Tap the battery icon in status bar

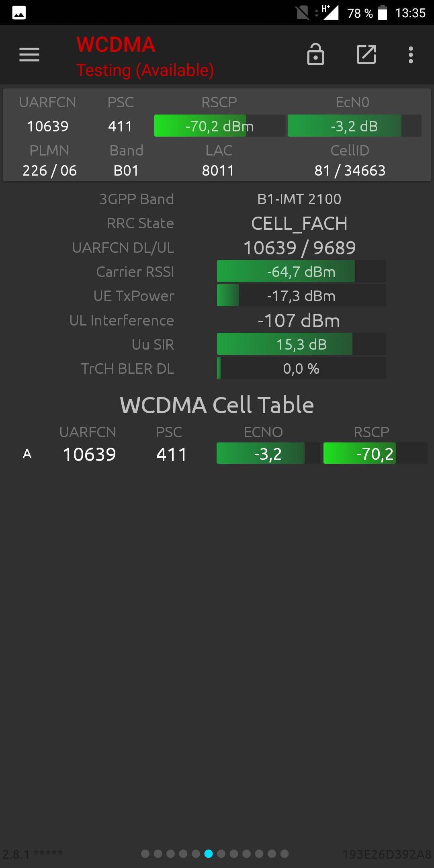383,13
